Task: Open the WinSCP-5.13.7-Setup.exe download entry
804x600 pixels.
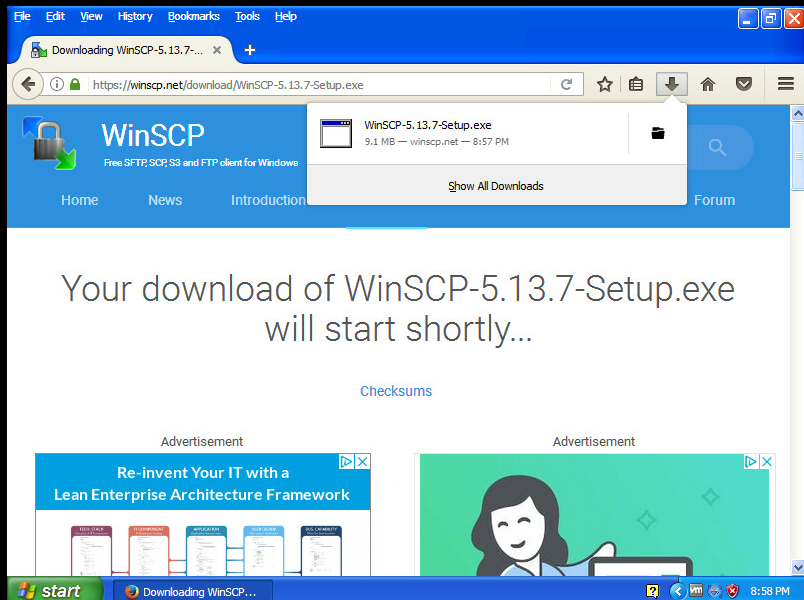Action: coord(468,133)
